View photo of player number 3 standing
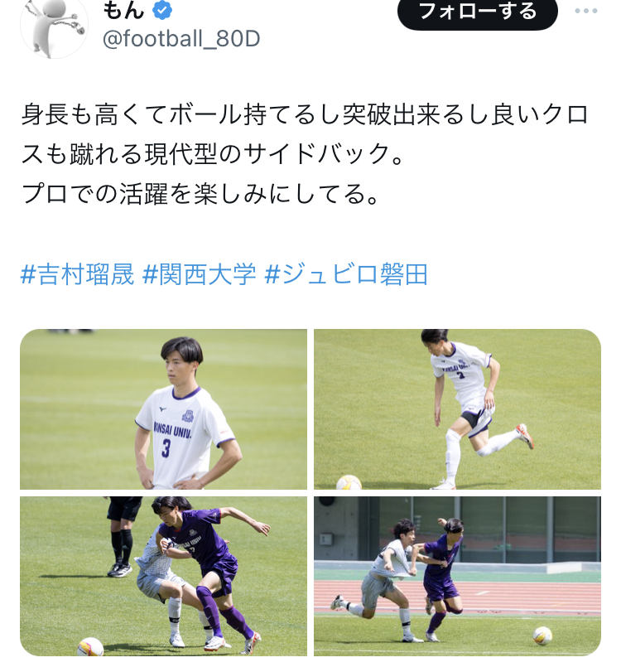Viewport: 621px width, 672px height. [x=164, y=409]
